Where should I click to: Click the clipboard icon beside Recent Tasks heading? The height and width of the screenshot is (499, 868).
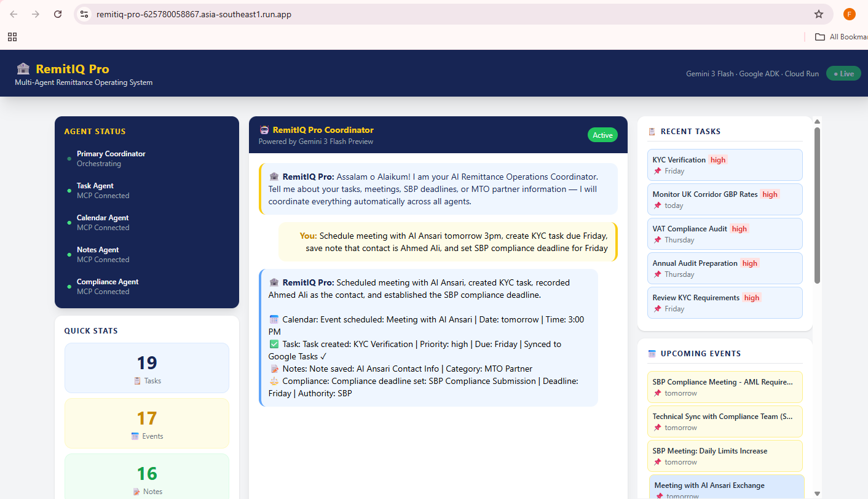coord(652,132)
